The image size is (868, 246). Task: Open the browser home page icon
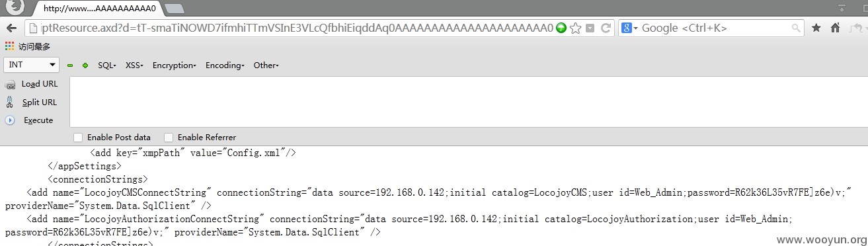coord(835,28)
